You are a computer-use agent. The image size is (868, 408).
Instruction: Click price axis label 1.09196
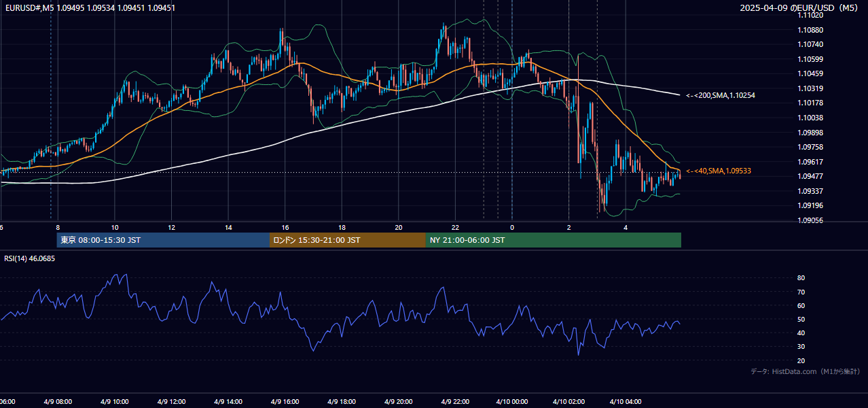811,205
